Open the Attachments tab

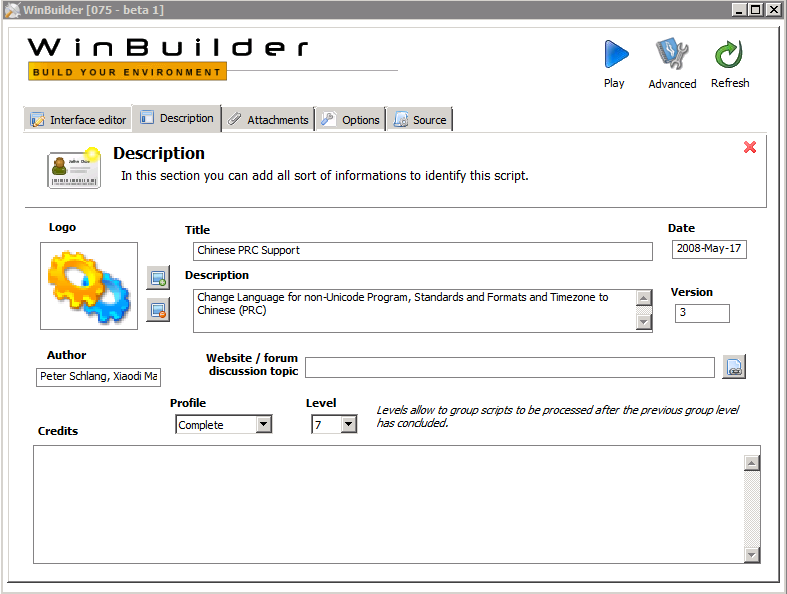[268, 120]
